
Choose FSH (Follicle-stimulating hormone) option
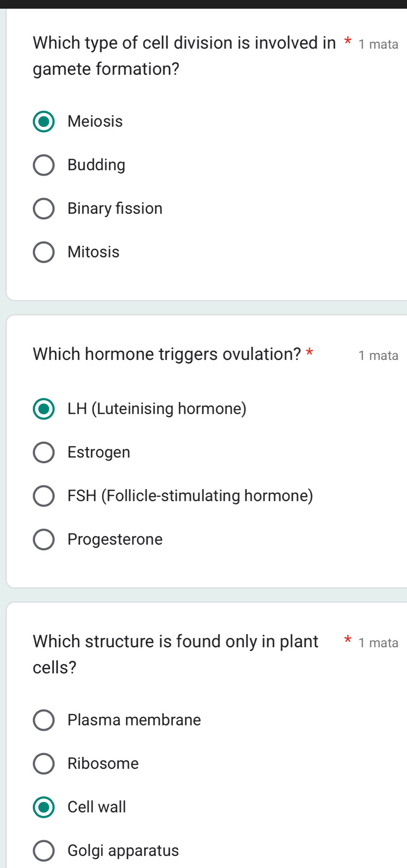click(x=190, y=496)
